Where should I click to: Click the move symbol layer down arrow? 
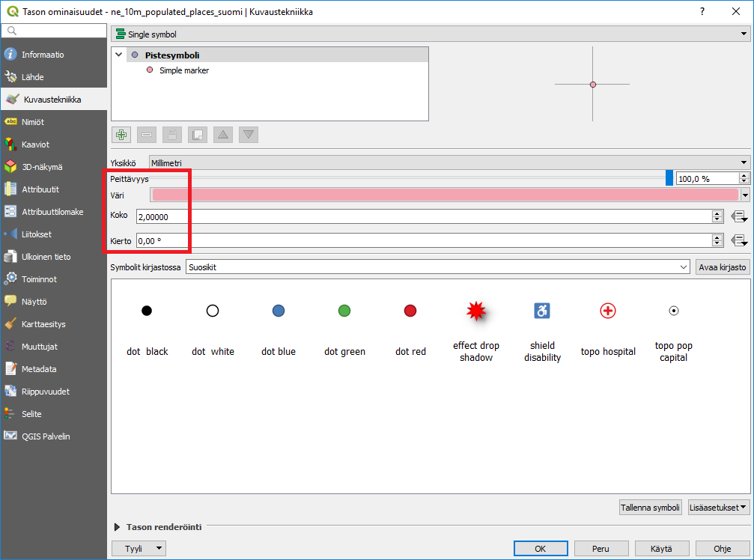[x=249, y=135]
